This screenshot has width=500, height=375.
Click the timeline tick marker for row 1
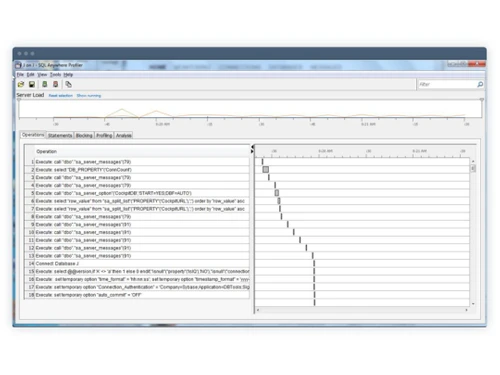[262, 162]
